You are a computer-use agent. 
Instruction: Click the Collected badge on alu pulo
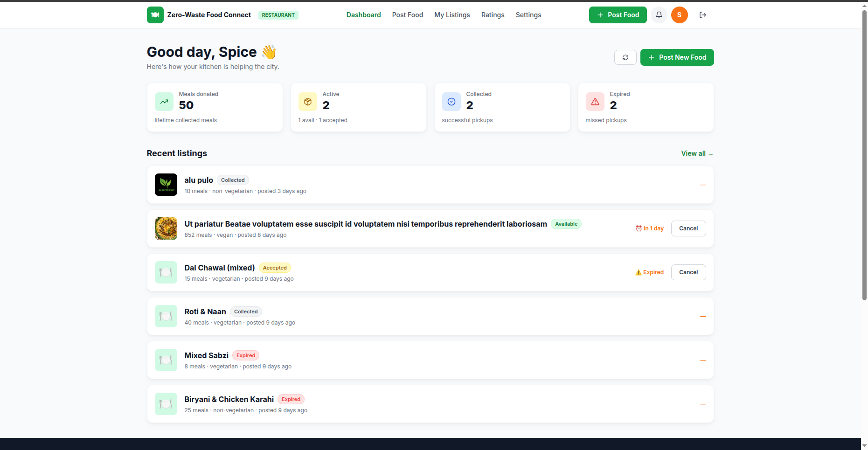tap(233, 180)
